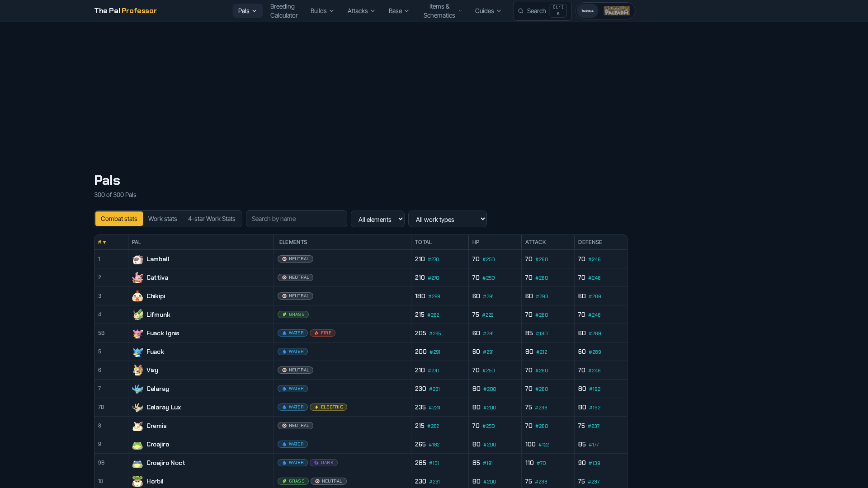This screenshot has height=488, width=868.
Task: Switch to the Work stats tab
Action: [163, 219]
